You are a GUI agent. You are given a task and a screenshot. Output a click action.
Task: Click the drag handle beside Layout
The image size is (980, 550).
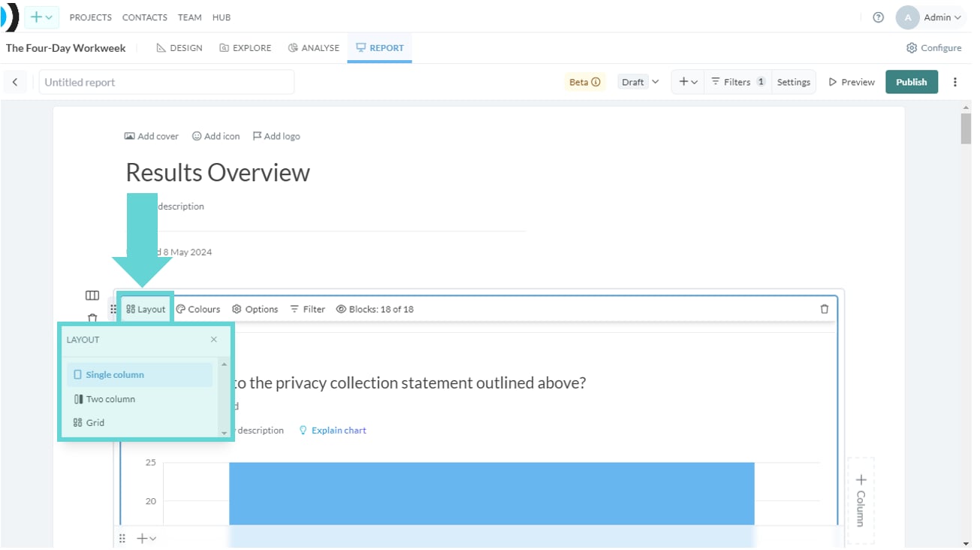114,309
